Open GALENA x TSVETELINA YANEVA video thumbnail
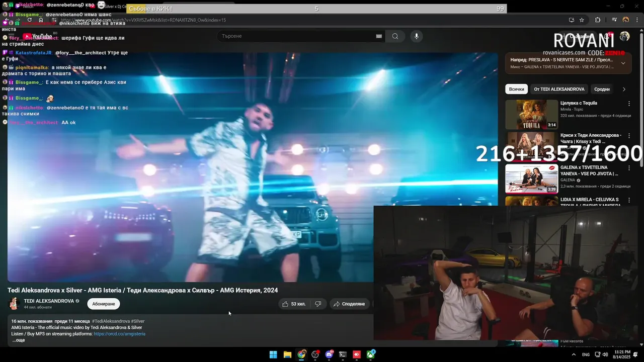Image resolution: width=644 pixels, height=362 pixels. pyautogui.click(x=531, y=178)
